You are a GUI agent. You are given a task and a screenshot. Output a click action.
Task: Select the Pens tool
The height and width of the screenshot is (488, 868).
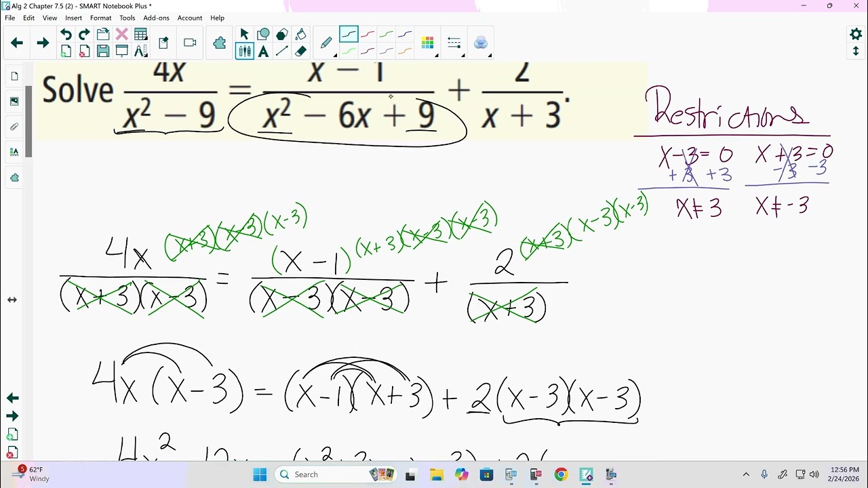point(244,52)
